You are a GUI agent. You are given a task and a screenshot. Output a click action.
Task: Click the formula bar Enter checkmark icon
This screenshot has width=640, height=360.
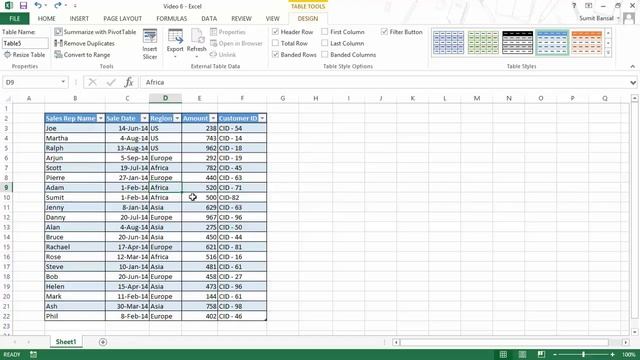[111, 82]
